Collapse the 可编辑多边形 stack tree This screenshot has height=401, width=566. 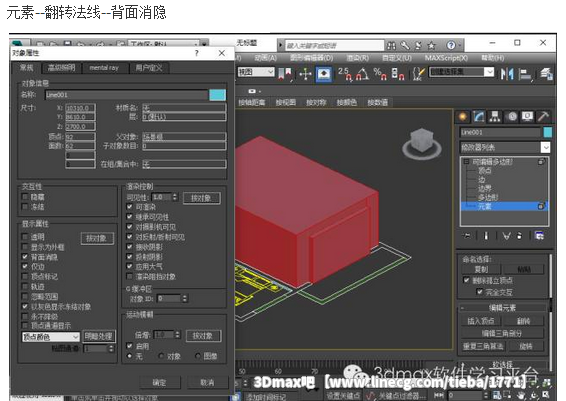[x=466, y=162]
